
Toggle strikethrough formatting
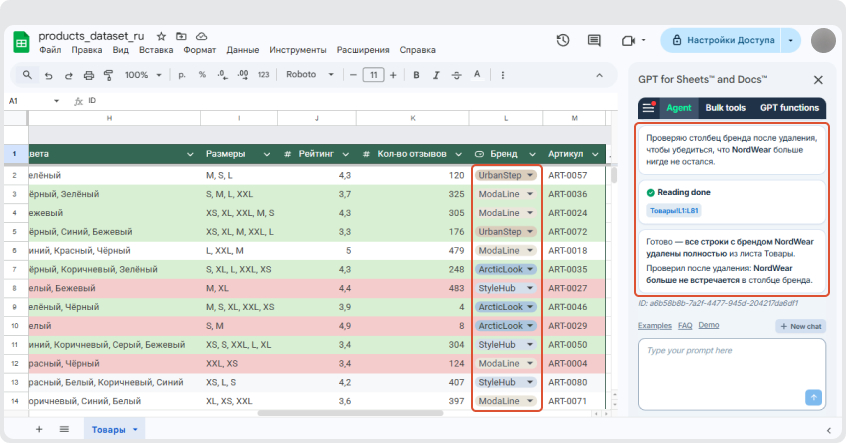[x=455, y=75]
